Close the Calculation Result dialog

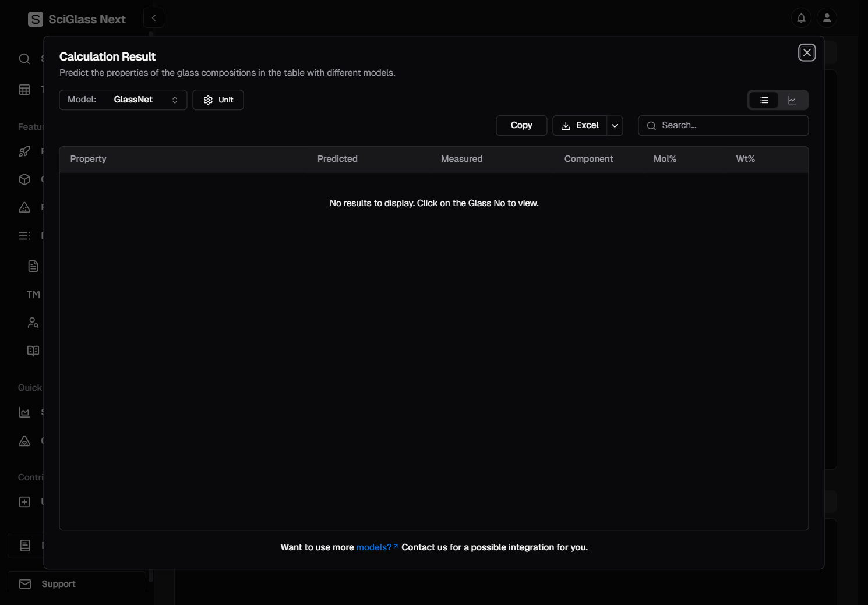pos(807,53)
